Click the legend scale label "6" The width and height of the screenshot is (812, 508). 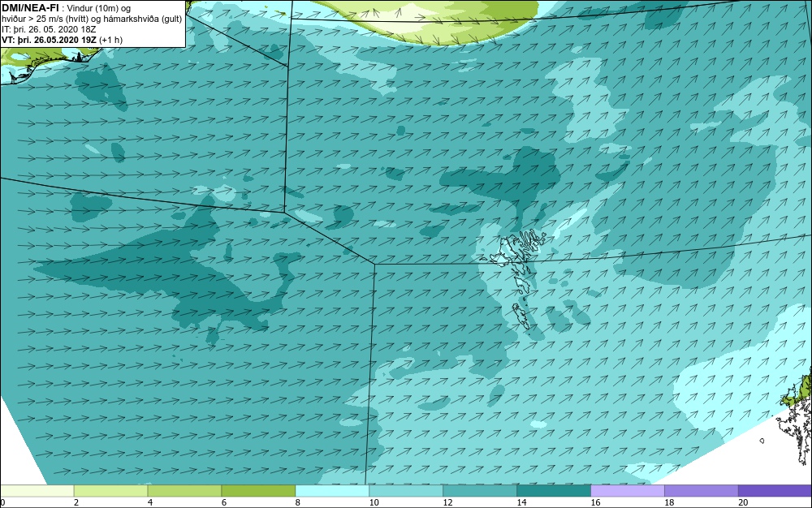(x=224, y=502)
